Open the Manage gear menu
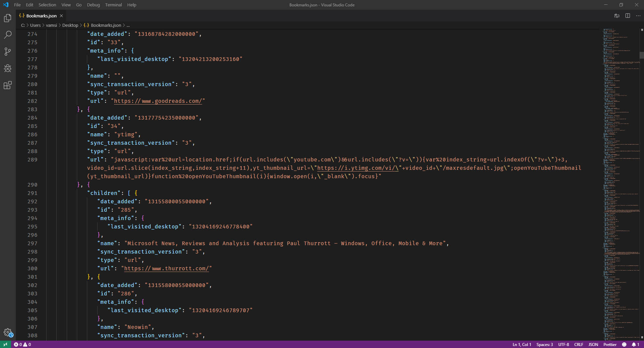This screenshot has width=644, height=348. click(8, 333)
